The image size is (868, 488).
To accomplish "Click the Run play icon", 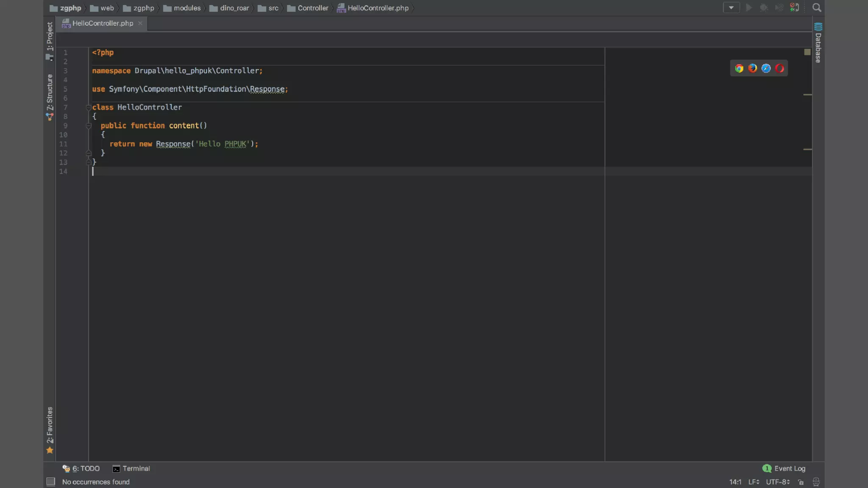I will pyautogui.click(x=749, y=8).
